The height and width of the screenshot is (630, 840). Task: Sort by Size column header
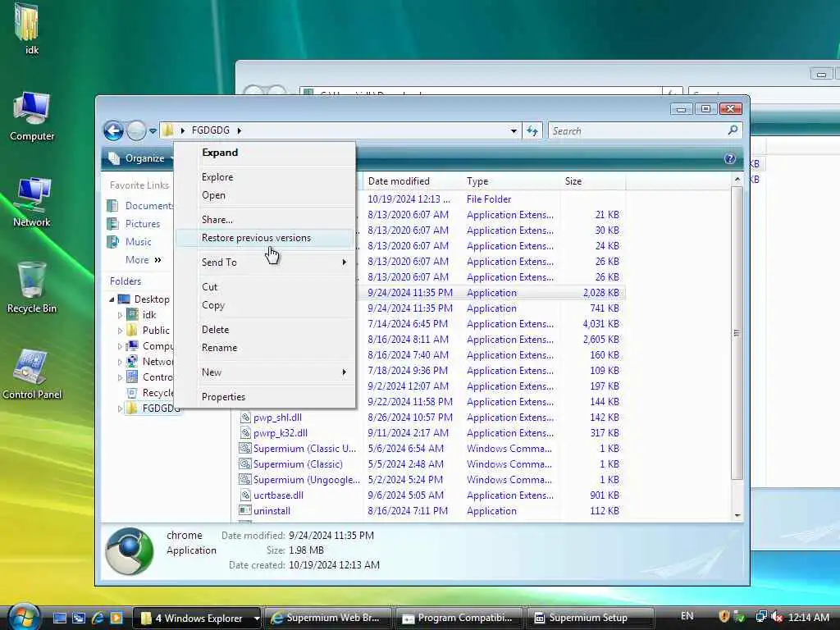click(593, 181)
